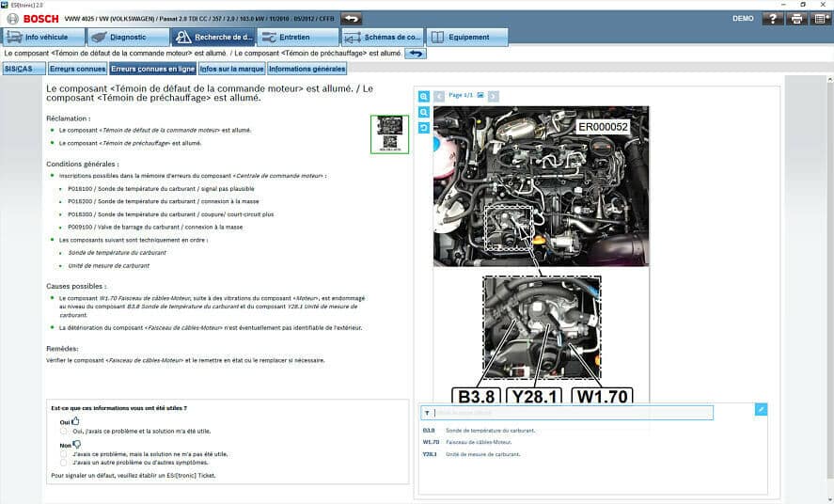Click the blue edit pencil icon by the filter
The image size is (834, 504).
point(762,409)
